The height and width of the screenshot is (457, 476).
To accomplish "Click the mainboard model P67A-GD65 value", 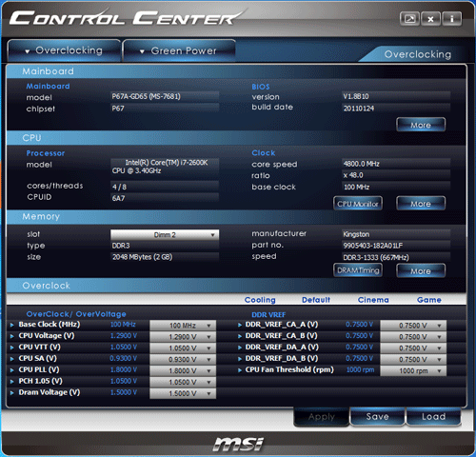I will [x=165, y=96].
